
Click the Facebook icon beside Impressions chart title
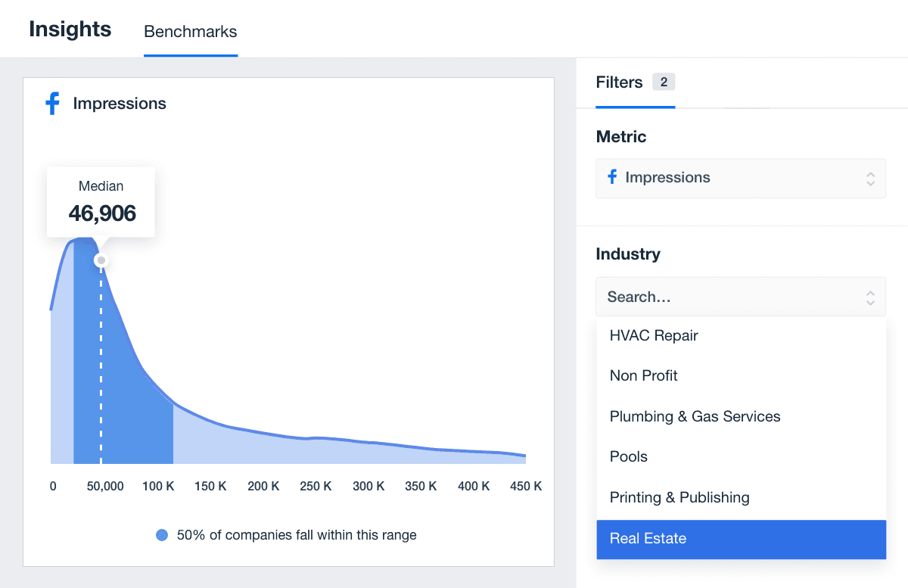tap(52, 104)
